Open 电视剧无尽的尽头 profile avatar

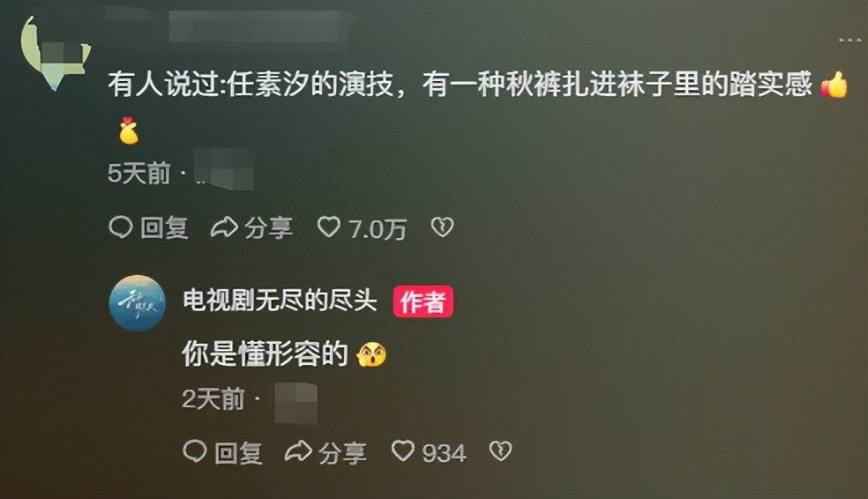pyautogui.click(x=138, y=303)
